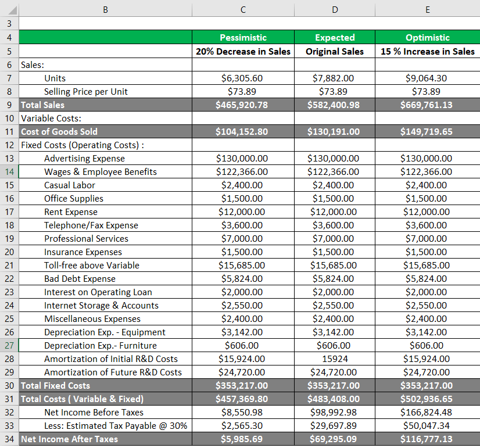
Task: Click the green Expected header cell
Action: (x=335, y=37)
